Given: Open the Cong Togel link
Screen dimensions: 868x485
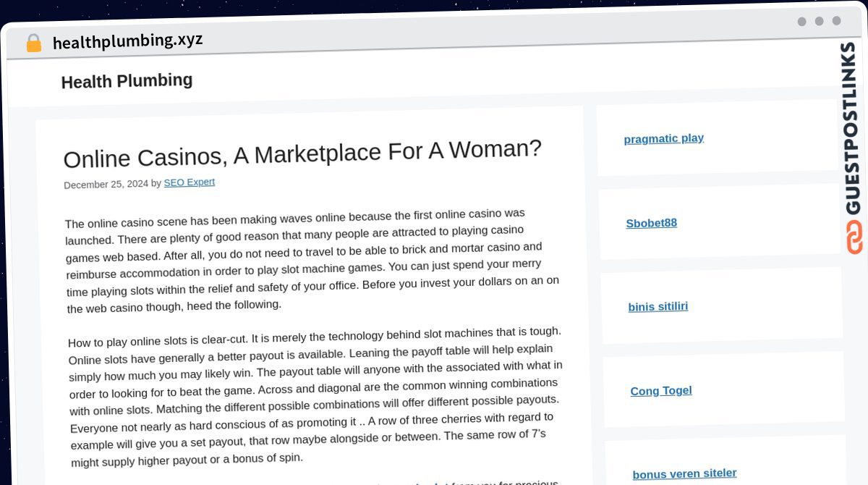Looking at the screenshot, I should (660, 391).
